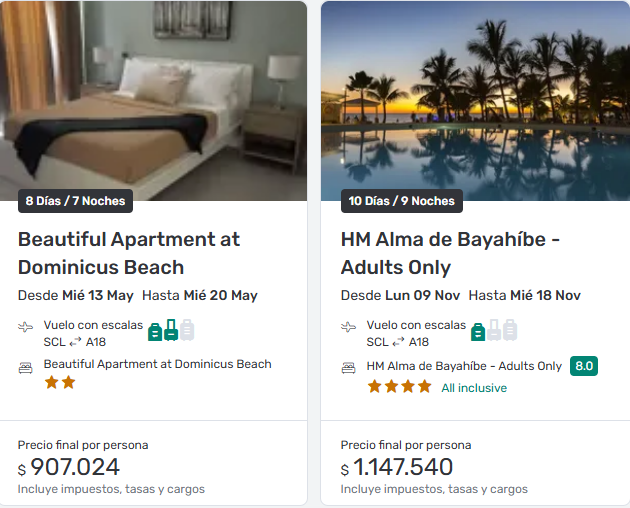Click the four-star rating of HM Alma
Viewport: 630px width, 508px height.
click(x=399, y=386)
